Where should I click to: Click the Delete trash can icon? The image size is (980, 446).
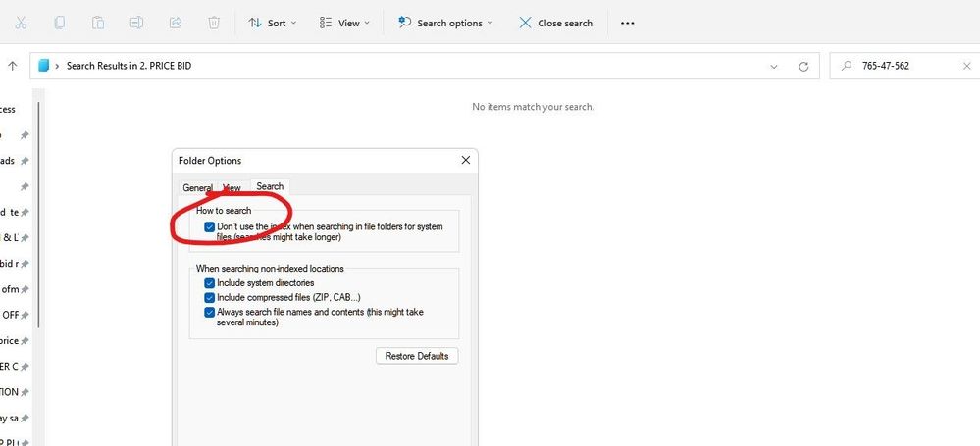click(x=214, y=24)
